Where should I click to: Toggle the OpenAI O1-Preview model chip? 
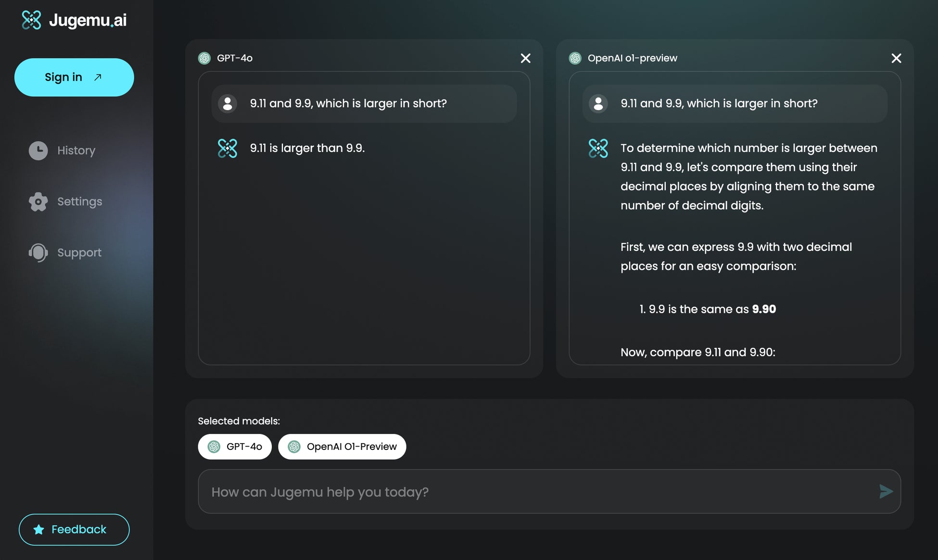click(x=342, y=447)
